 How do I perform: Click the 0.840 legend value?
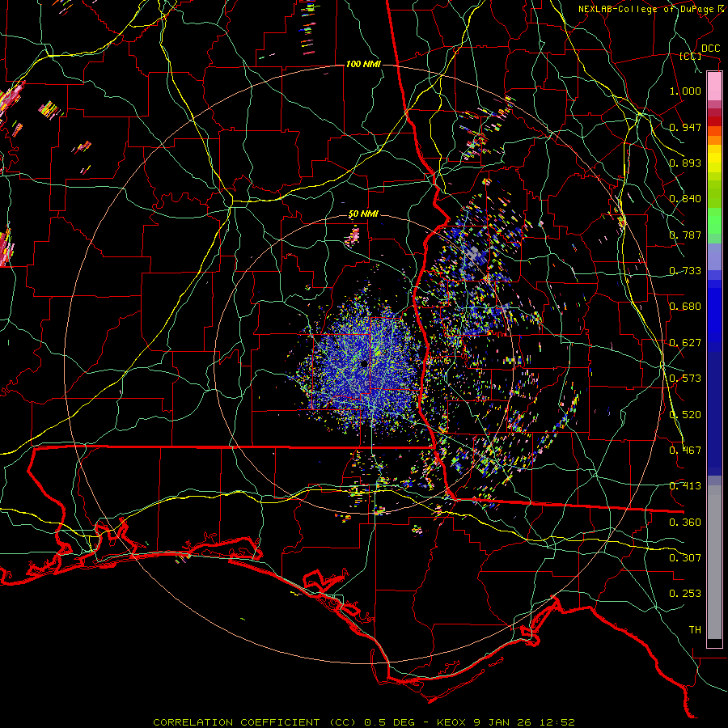click(x=685, y=199)
